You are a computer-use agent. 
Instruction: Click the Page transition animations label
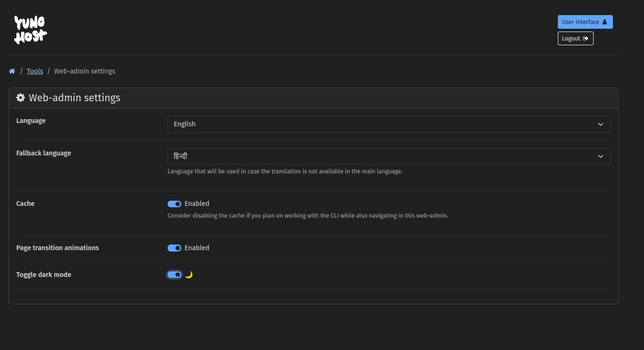pyautogui.click(x=57, y=248)
